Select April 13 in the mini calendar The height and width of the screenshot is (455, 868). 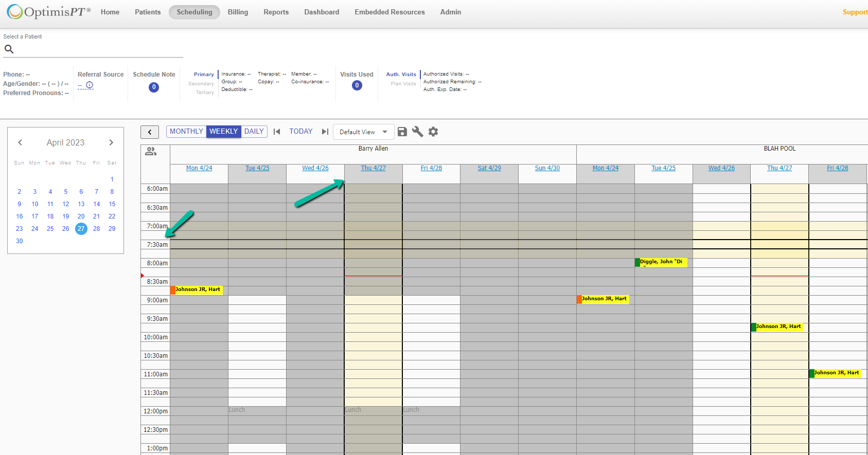coord(81,204)
